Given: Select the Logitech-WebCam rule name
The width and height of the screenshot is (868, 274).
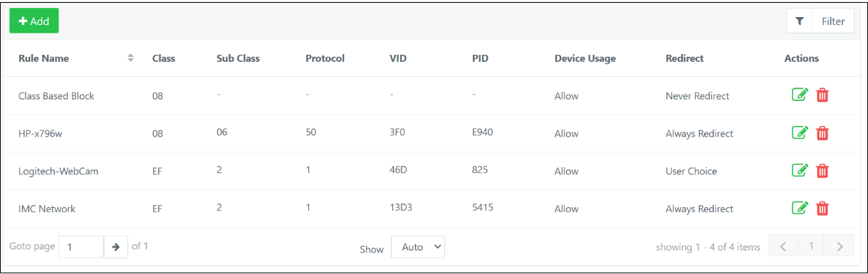Looking at the screenshot, I should click(x=58, y=171).
